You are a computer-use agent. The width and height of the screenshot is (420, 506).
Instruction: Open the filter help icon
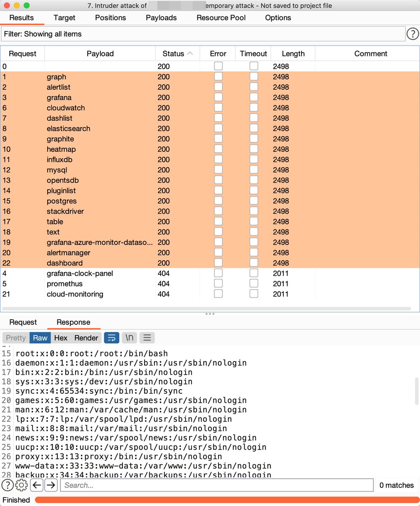point(412,34)
